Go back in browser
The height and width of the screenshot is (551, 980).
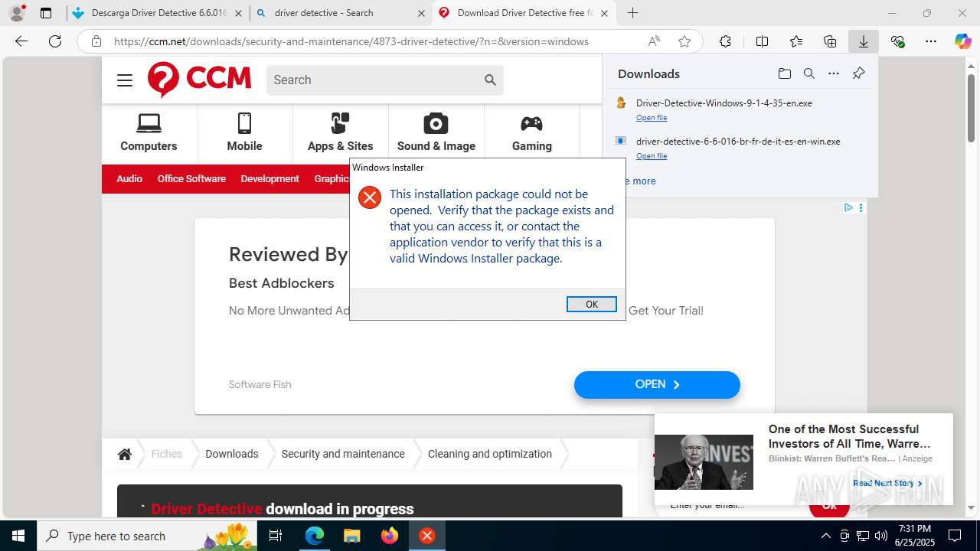[x=21, y=41]
